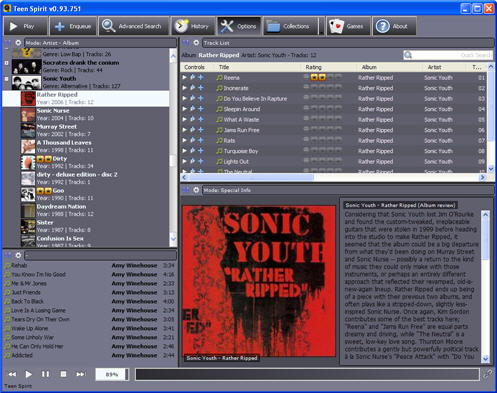Click the collapse handle of the playlist panel
The image size is (497, 393).
click(x=7, y=255)
